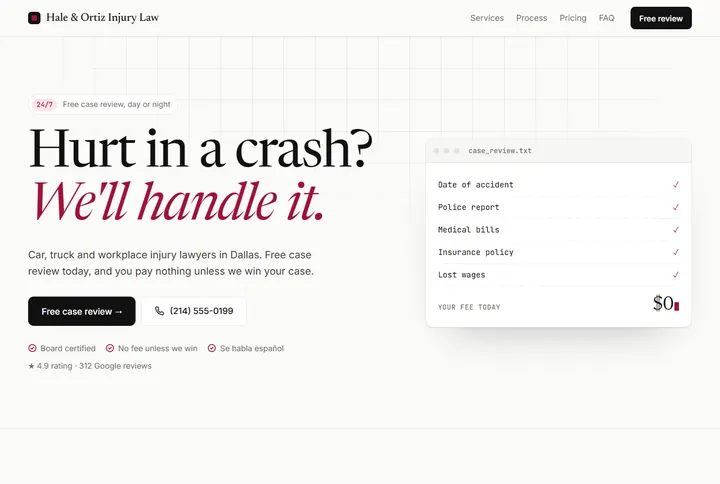Screen dimensions: 720x484
Task: Click the check icon beside No fee unless we win
Action: (110, 348)
